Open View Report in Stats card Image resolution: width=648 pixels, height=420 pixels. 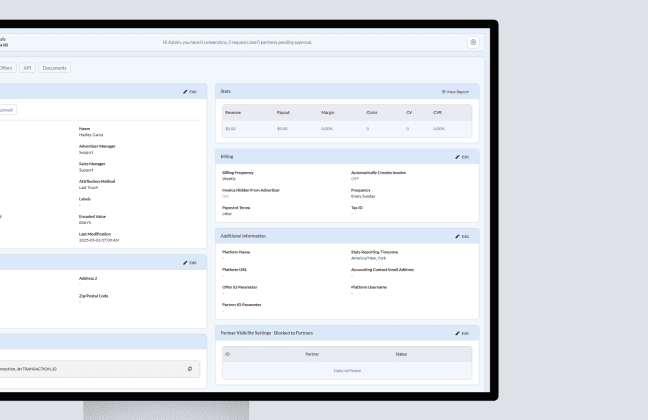pyautogui.click(x=455, y=92)
